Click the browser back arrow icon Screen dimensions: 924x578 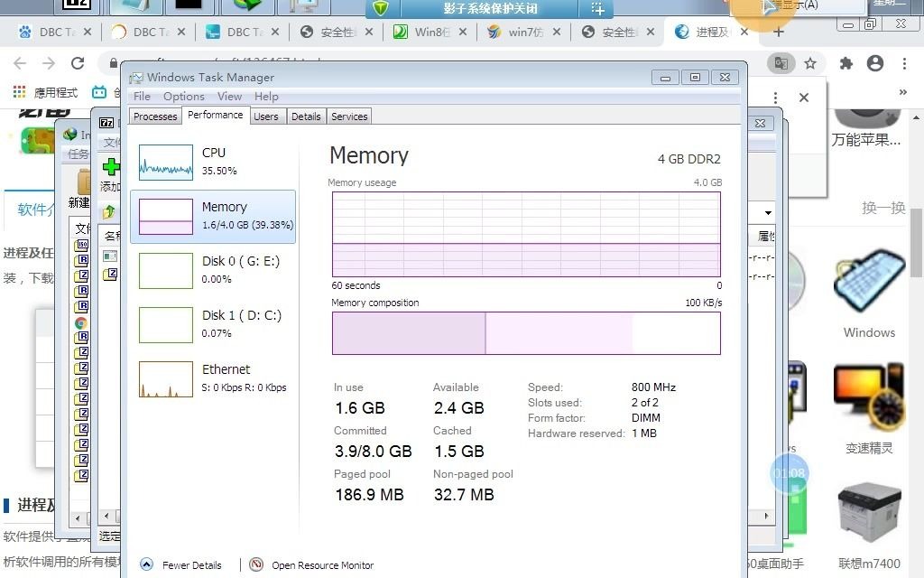click(20, 63)
